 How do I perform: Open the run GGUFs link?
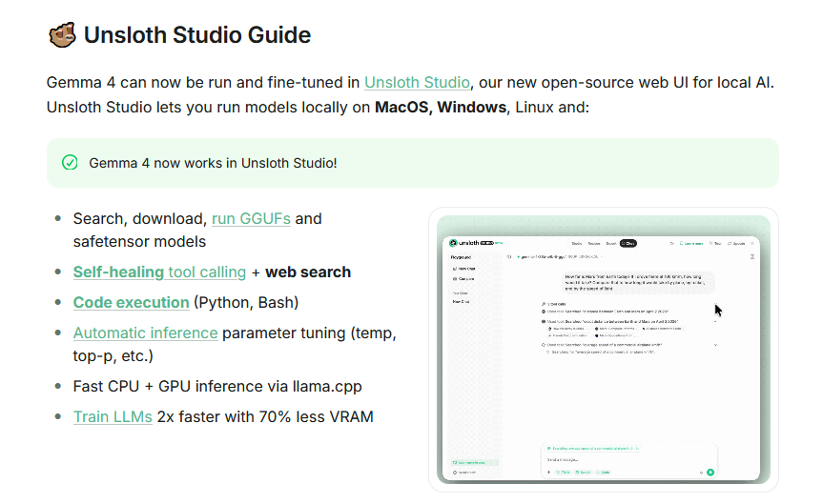pyautogui.click(x=251, y=219)
